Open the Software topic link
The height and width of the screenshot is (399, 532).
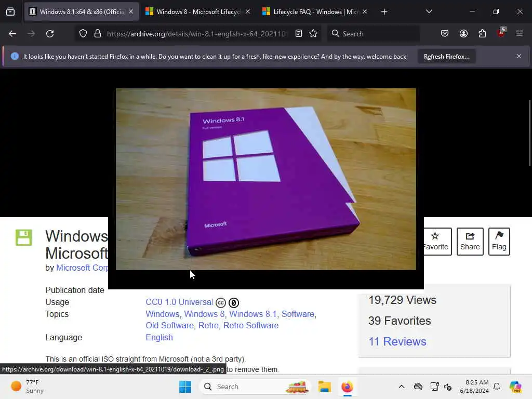pyautogui.click(x=298, y=314)
